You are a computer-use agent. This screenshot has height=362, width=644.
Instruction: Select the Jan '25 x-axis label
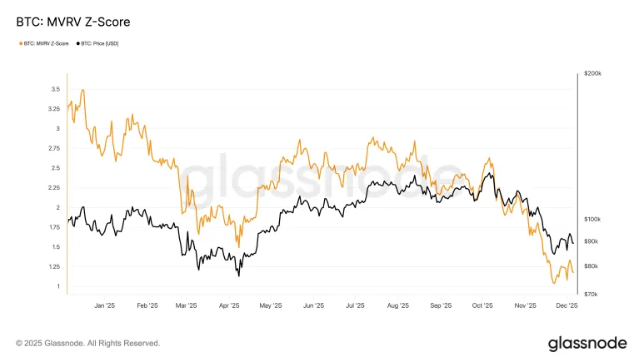(104, 305)
